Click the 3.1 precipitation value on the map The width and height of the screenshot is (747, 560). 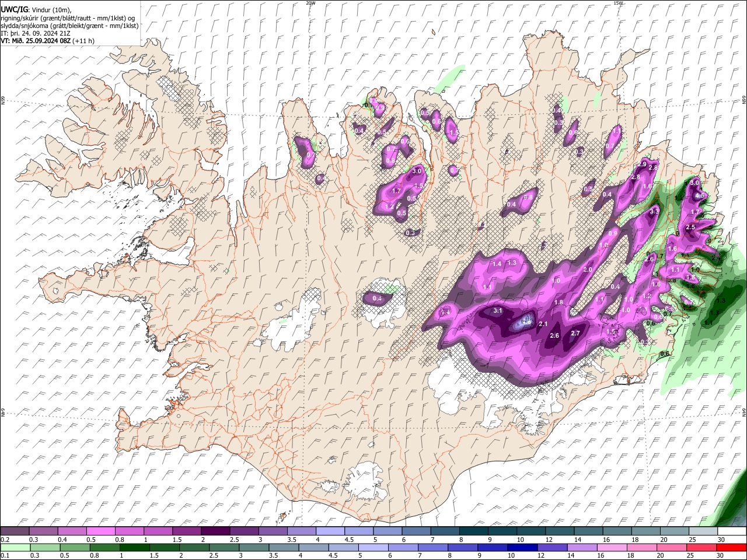[498, 311]
